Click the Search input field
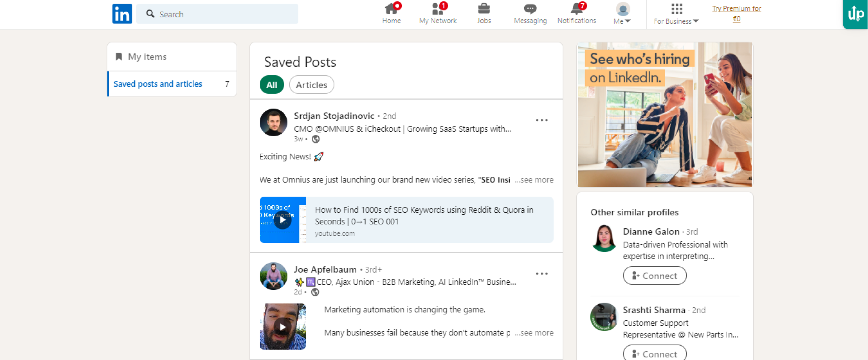868x360 pixels. [x=217, y=14]
